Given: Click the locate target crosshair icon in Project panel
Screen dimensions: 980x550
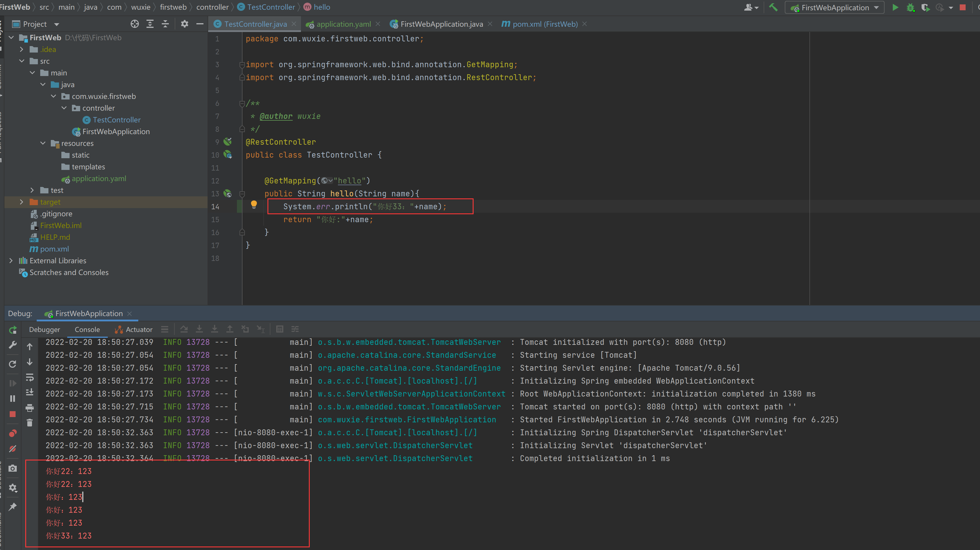Looking at the screenshot, I should [x=135, y=24].
